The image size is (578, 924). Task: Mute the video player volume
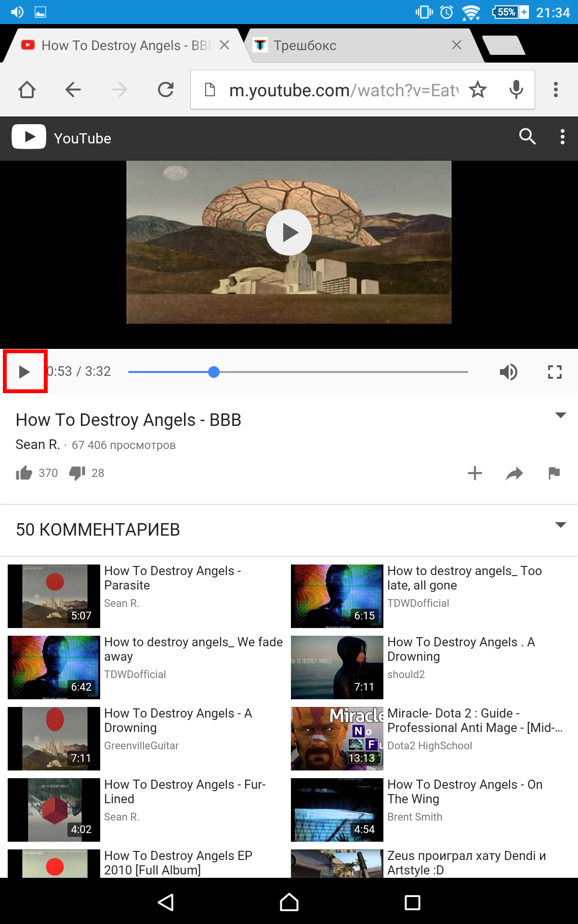click(x=509, y=372)
